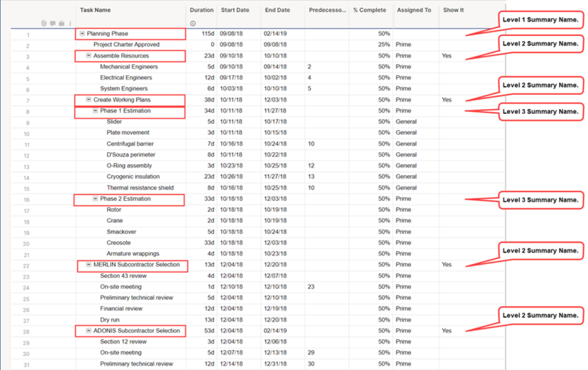This screenshot has height=370, width=588.
Task: Collapse the Create Working Plans group
Action: click(x=88, y=99)
